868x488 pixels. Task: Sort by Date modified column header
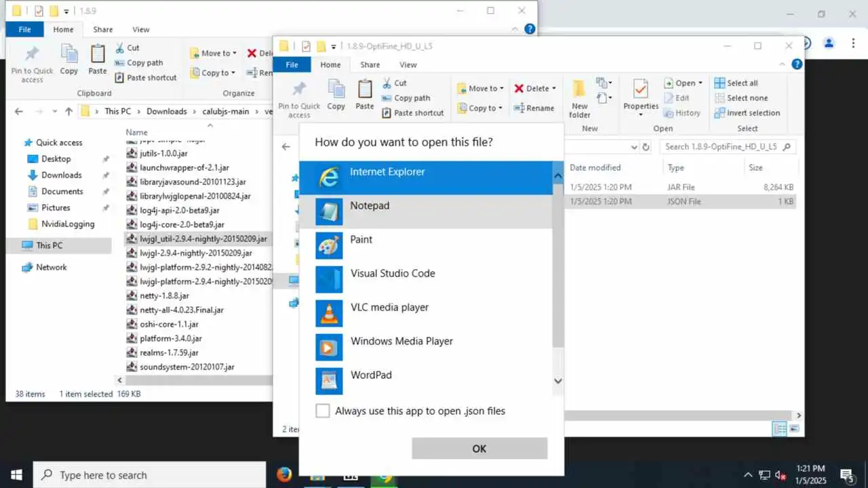click(x=595, y=167)
